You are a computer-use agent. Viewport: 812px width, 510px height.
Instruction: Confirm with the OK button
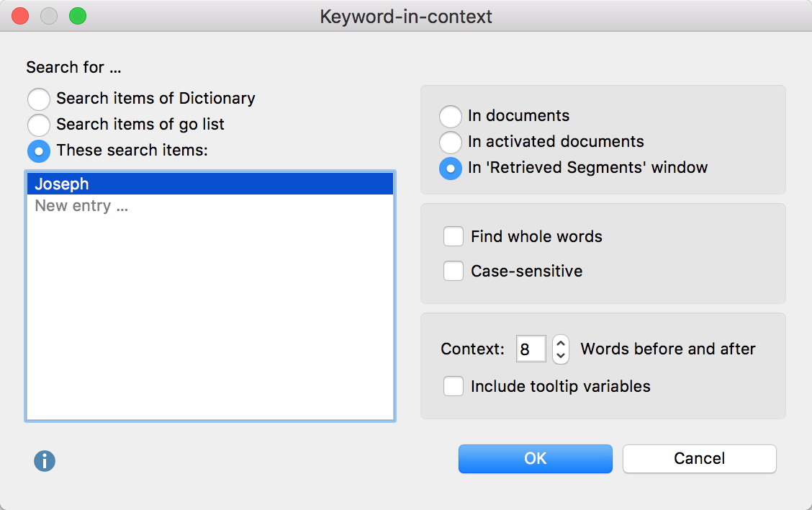[536, 459]
